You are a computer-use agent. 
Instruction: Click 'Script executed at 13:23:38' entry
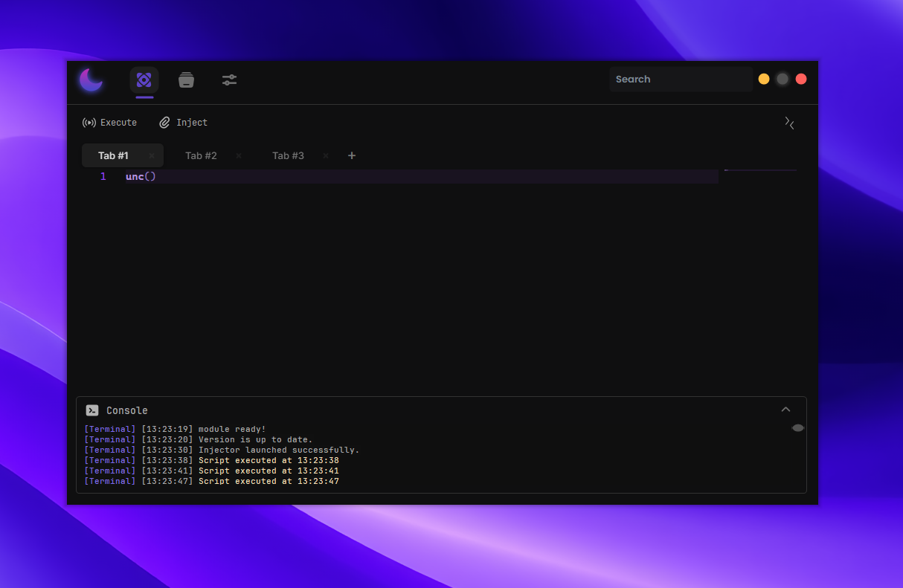coord(269,460)
